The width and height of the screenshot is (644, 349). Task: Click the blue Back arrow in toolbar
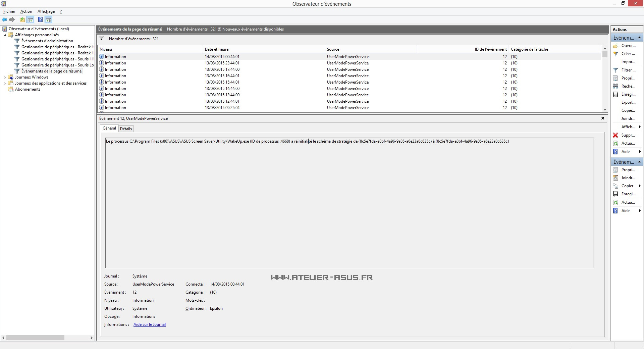[4, 20]
